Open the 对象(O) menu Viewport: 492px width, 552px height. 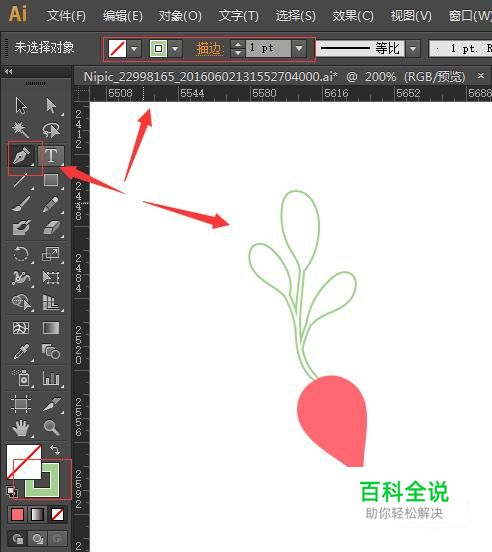pos(180,16)
